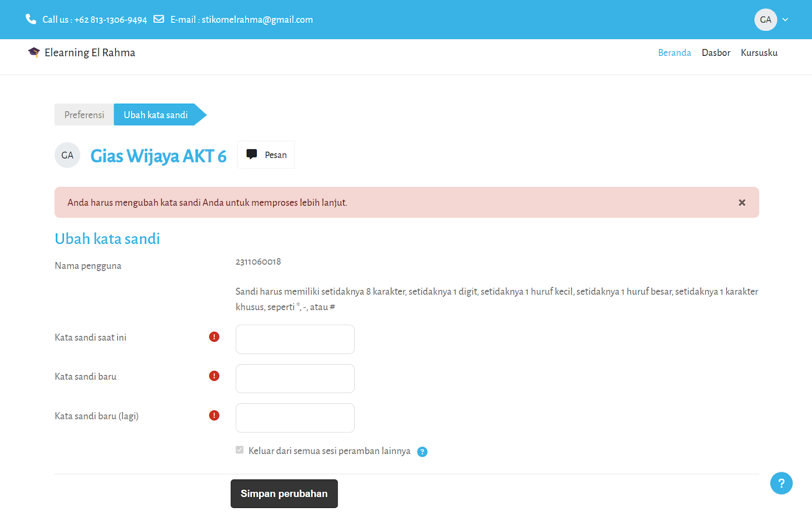Open help icon for Keluar dari semua sesi
Screen dimensions: 812x515
[x=422, y=452]
